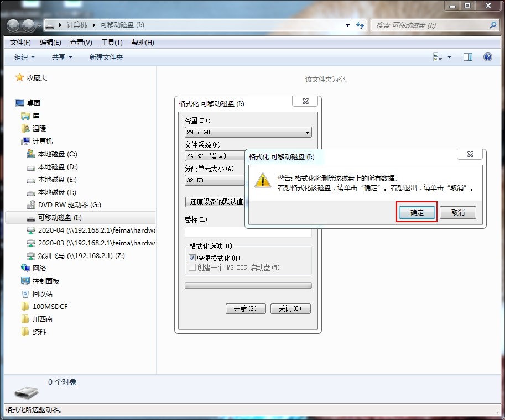Open the 帮助(H) menu
The image size is (505, 420).
(143, 43)
